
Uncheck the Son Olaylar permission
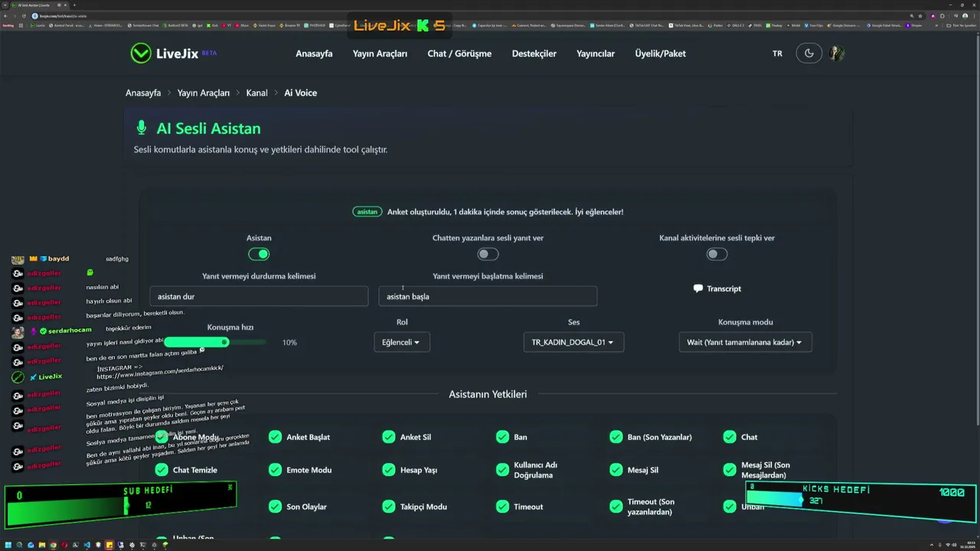point(275,507)
